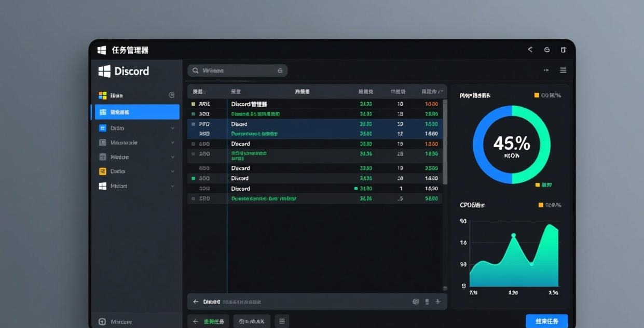The height and width of the screenshot is (328, 644).
Task: Expand the white Windows logo item chevron
Action: coord(172,186)
